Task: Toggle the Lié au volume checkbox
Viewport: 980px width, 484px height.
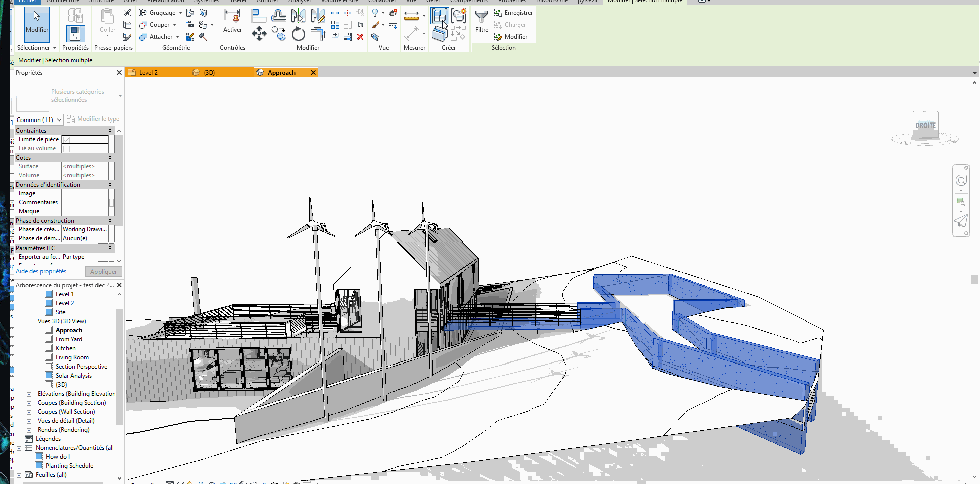Action: 66,149
